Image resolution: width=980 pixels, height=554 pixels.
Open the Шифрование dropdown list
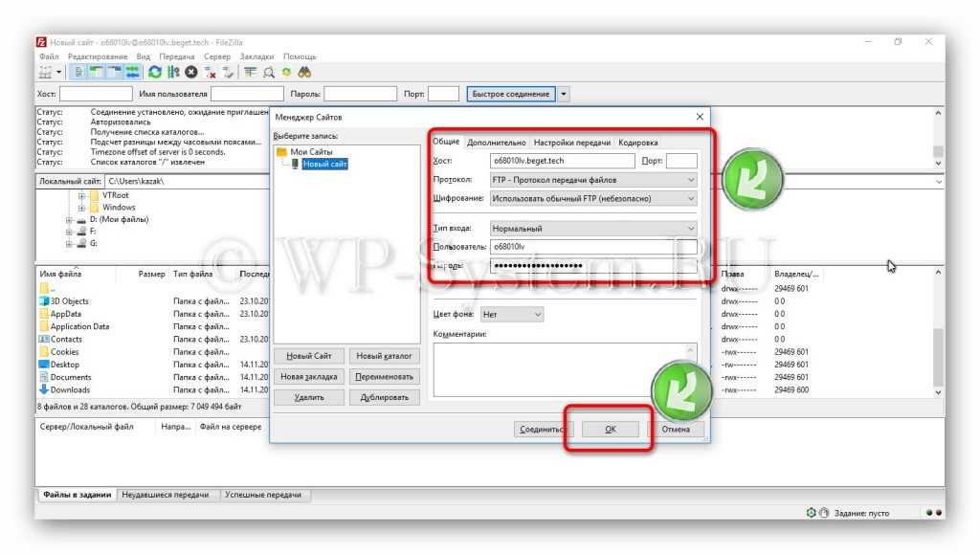tap(592, 199)
